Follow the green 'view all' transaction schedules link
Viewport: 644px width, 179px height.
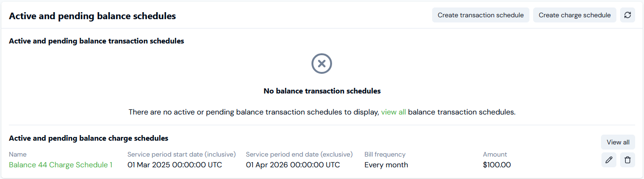tap(393, 112)
